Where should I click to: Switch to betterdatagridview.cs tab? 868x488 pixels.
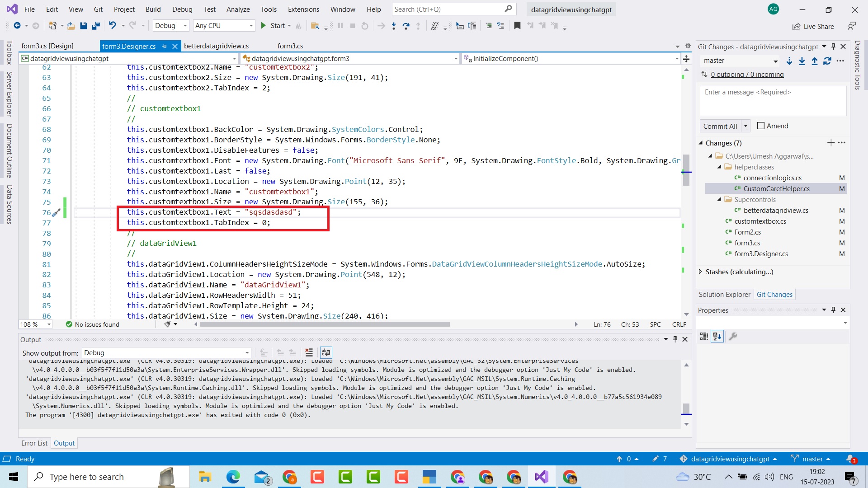tap(216, 46)
